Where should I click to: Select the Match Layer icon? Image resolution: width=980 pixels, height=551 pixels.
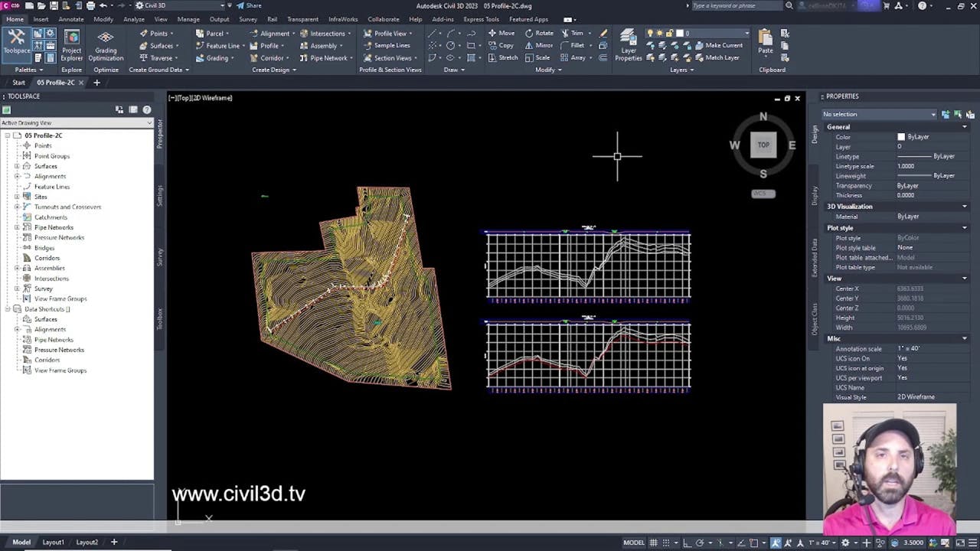tap(720, 57)
